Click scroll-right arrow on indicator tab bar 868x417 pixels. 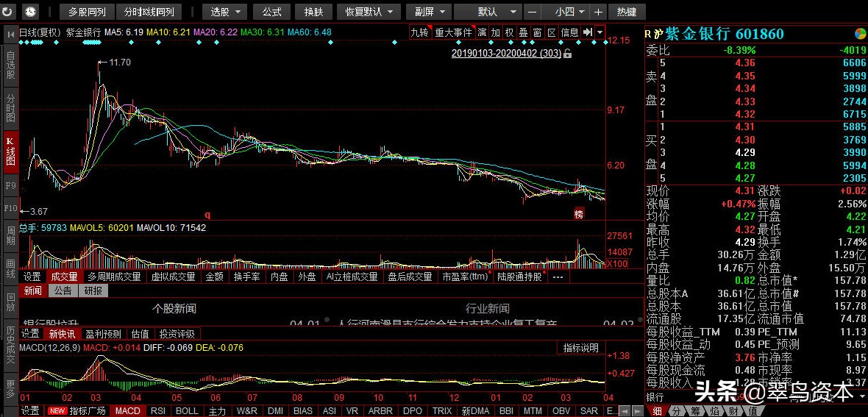tap(638, 411)
